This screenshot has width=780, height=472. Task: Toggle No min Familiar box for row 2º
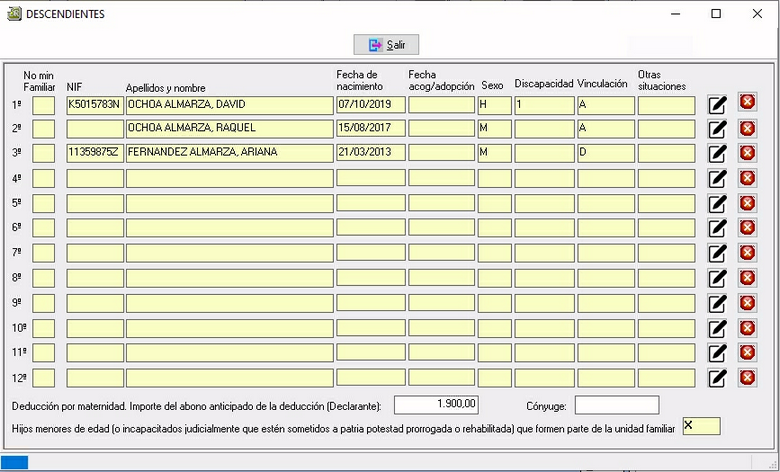(43, 129)
